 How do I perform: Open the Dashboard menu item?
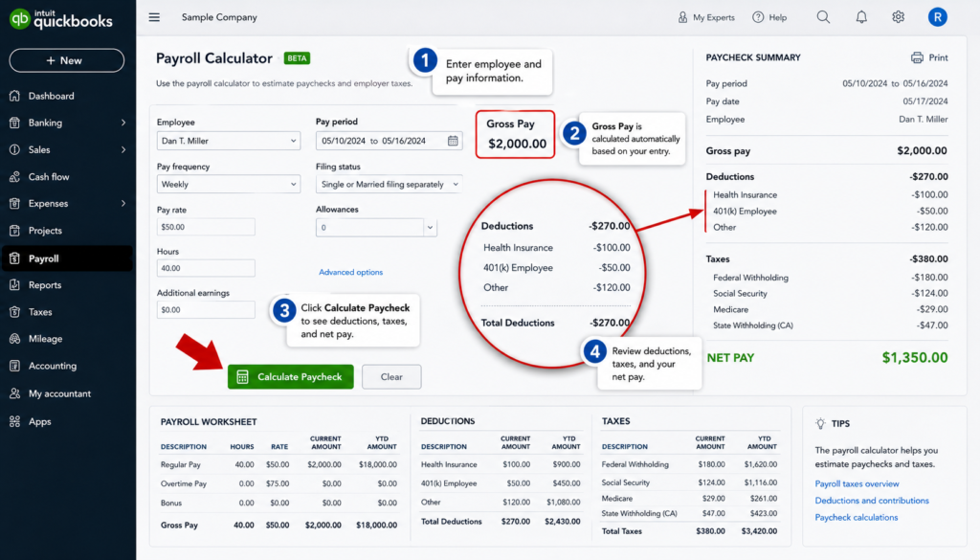[52, 96]
